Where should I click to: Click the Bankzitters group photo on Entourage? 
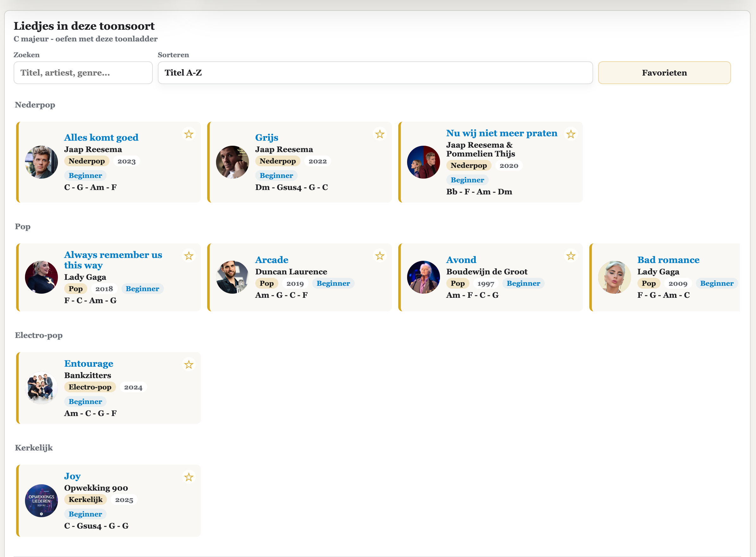pyautogui.click(x=41, y=388)
